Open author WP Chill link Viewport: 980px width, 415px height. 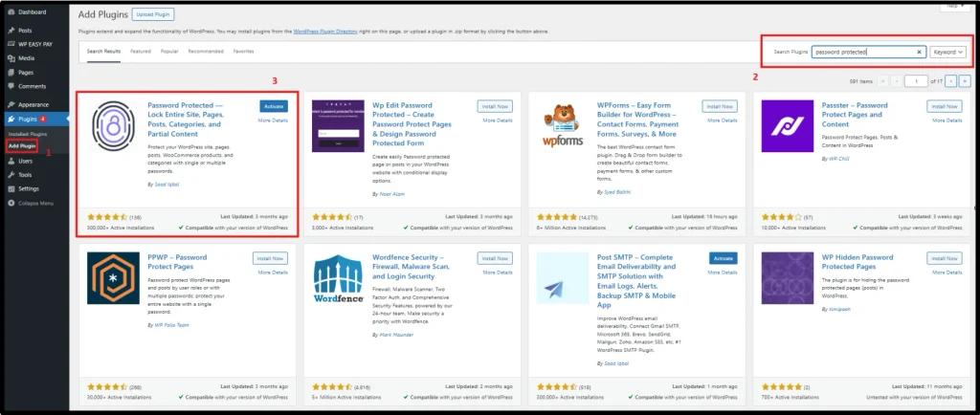(x=838, y=159)
